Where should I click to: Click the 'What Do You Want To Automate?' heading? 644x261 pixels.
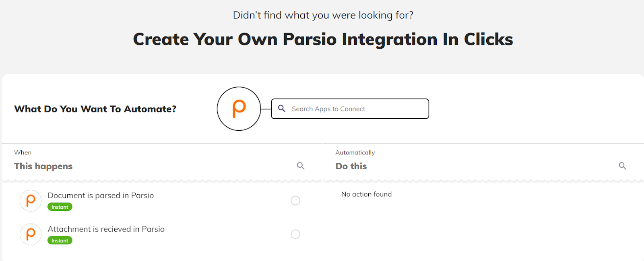point(95,109)
